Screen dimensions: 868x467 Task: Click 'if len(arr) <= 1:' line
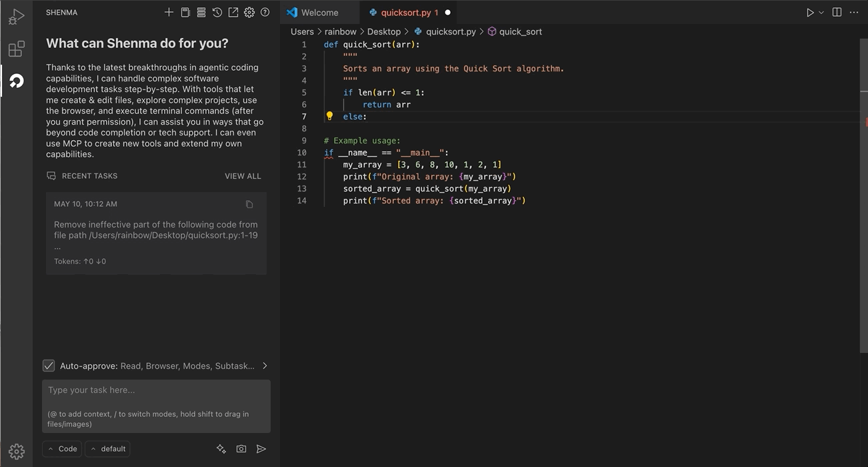pyautogui.click(x=384, y=93)
